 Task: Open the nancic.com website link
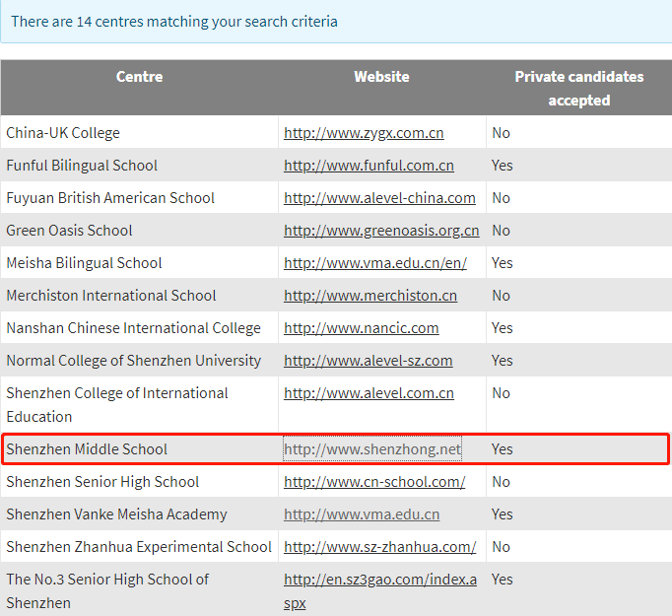coord(361,328)
